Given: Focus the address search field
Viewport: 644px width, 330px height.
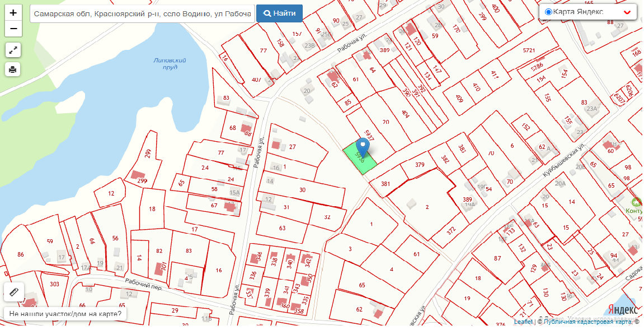Looking at the screenshot, I should coord(142,13).
